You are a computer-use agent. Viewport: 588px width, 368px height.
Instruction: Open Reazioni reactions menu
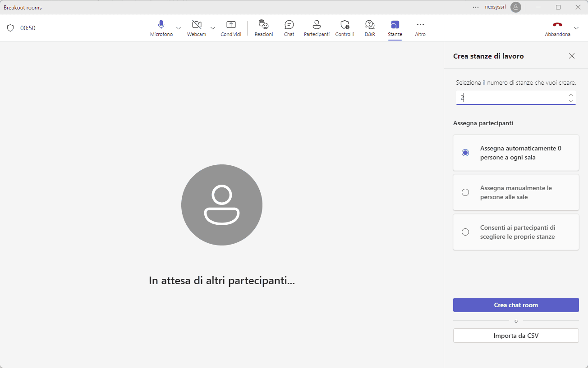(x=264, y=28)
